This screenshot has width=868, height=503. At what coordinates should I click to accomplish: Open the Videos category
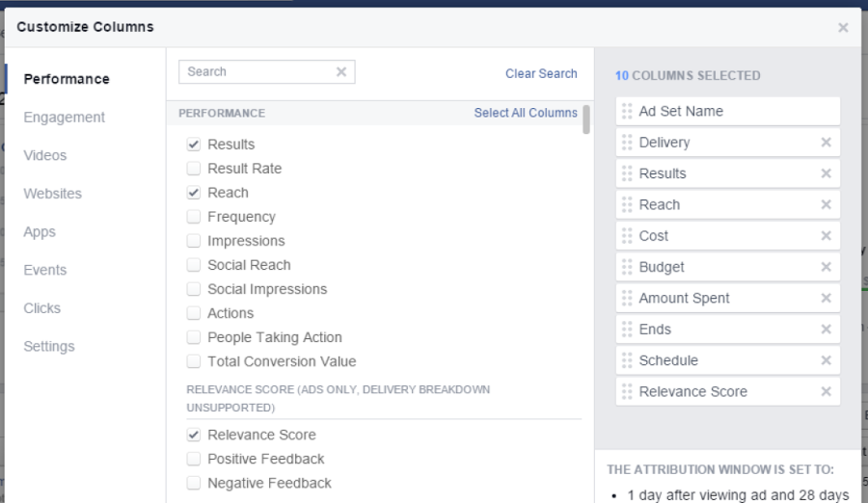click(x=44, y=155)
